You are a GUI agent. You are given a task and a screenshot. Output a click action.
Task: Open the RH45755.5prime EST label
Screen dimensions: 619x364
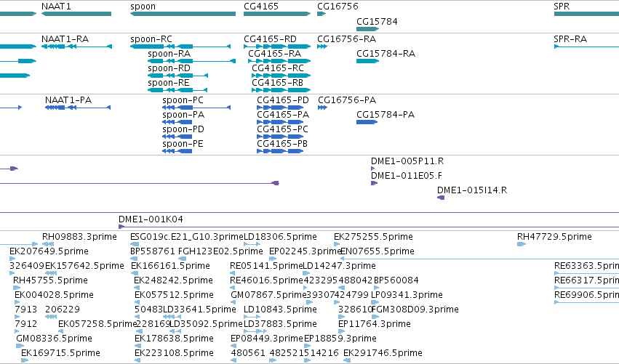click(x=50, y=280)
